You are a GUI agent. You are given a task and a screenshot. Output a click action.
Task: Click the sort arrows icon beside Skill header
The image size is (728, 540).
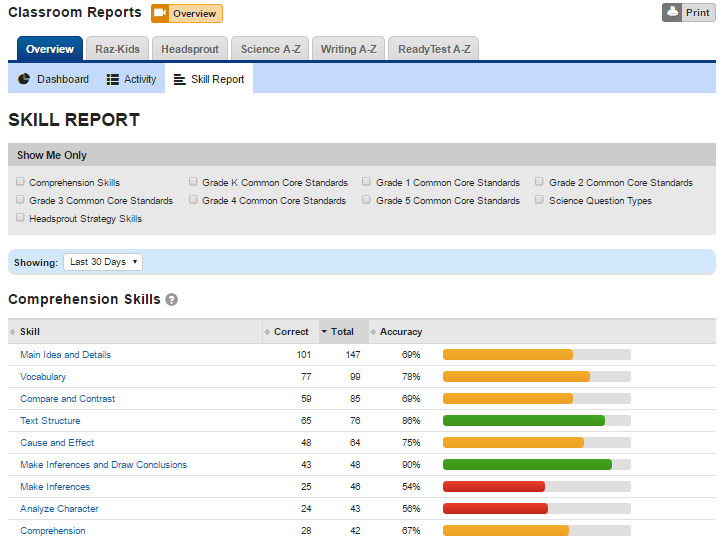(13, 332)
